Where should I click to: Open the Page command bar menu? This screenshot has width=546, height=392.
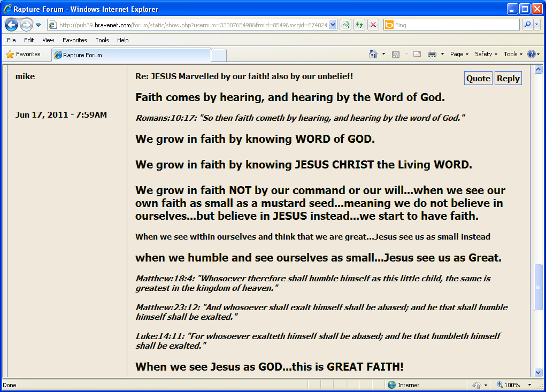(x=459, y=54)
